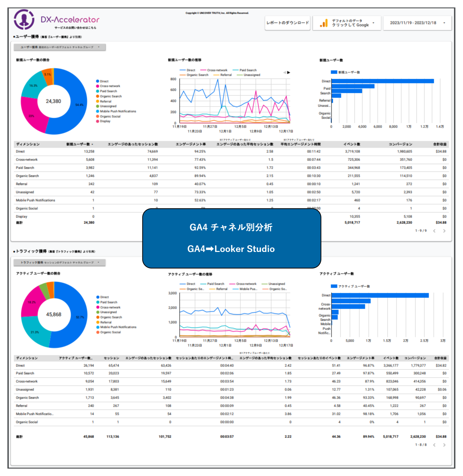Click previous arrow in new users trend legend
Viewport: 463px width, 476px height.
[x=284, y=73]
